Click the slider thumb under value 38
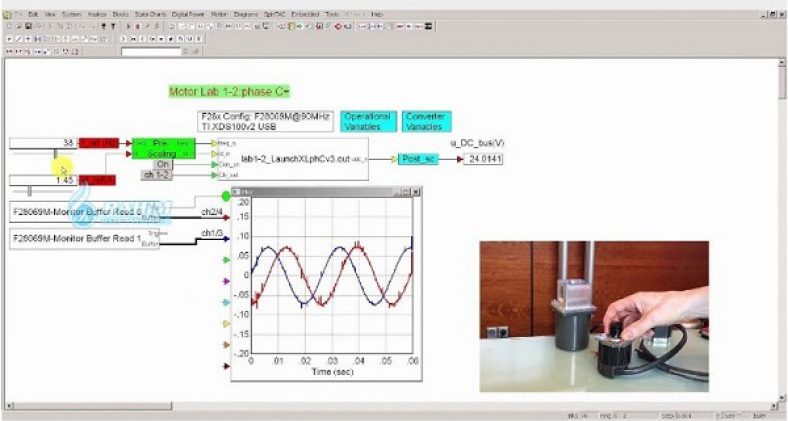Image resolution: width=788 pixels, height=421 pixels. click(x=55, y=153)
